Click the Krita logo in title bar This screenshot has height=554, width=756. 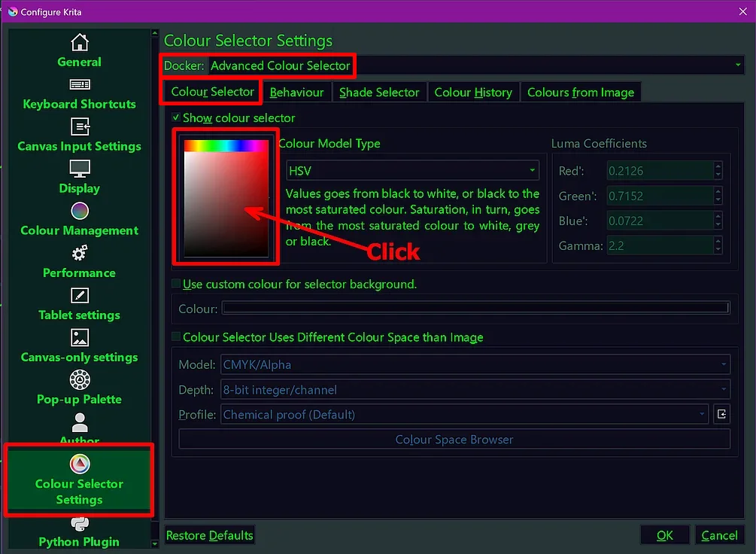point(13,11)
